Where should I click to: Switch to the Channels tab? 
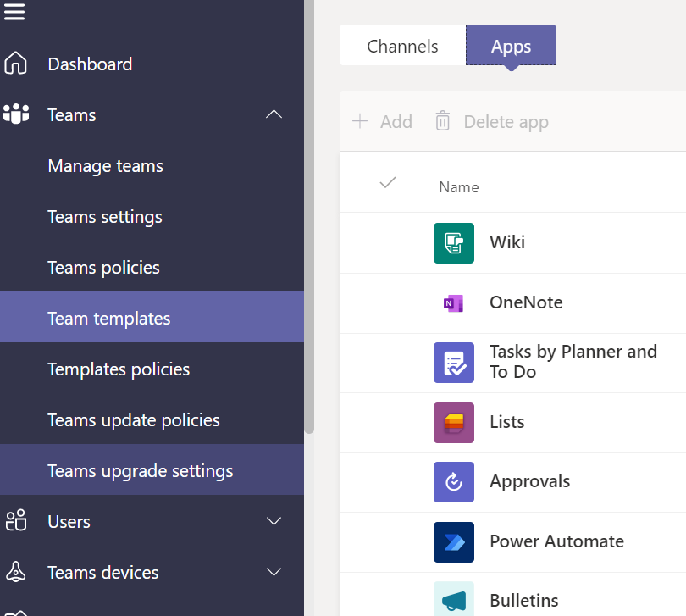tap(402, 46)
